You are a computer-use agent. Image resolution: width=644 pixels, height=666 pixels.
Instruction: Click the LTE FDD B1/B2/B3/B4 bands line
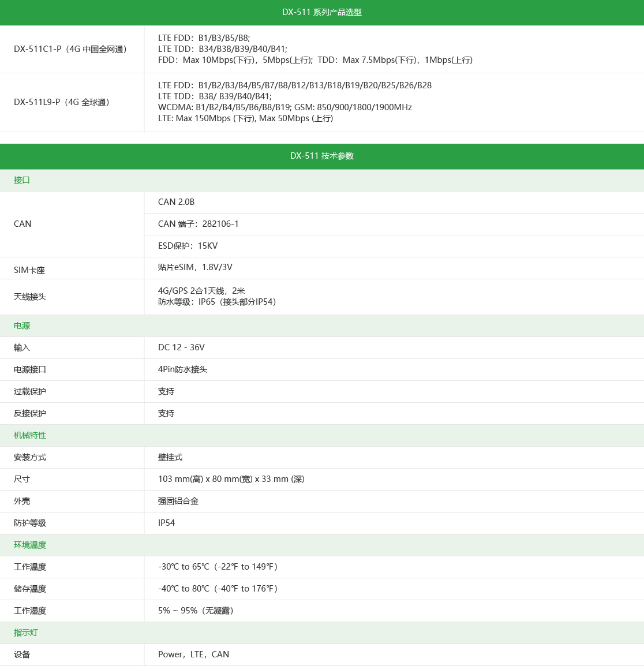pos(295,85)
